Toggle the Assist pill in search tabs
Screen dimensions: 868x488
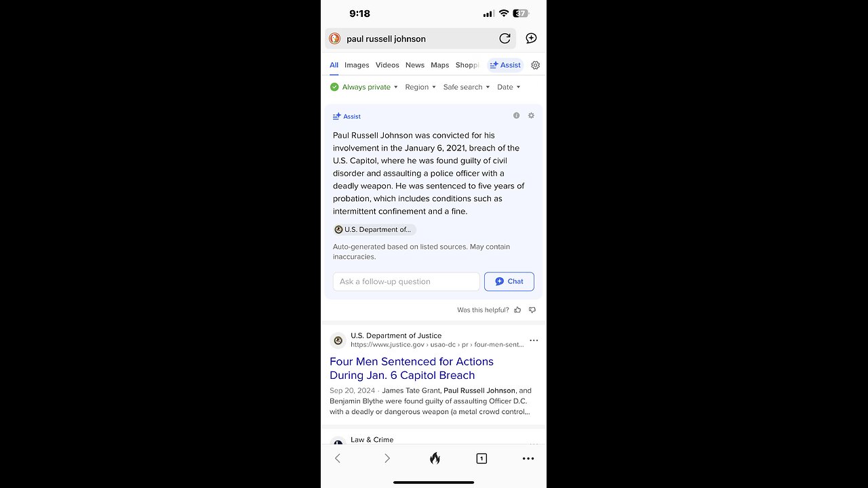pyautogui.click(x=505, y=65)
